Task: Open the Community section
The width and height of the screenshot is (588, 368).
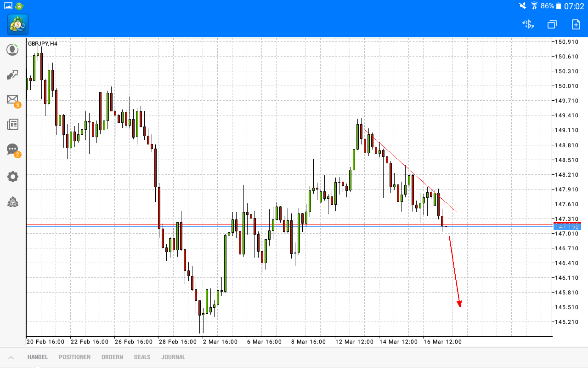Action: click(12, 202)
